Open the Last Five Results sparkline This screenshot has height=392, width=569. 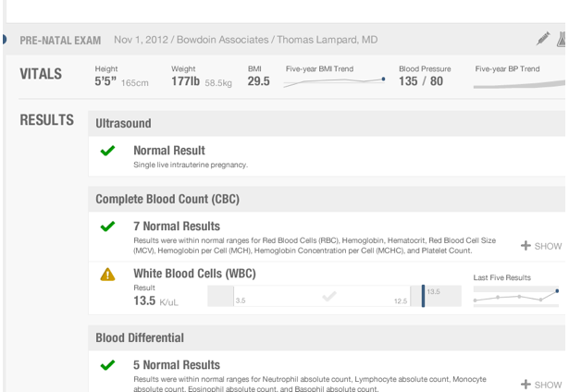click(x=515, y=295)
